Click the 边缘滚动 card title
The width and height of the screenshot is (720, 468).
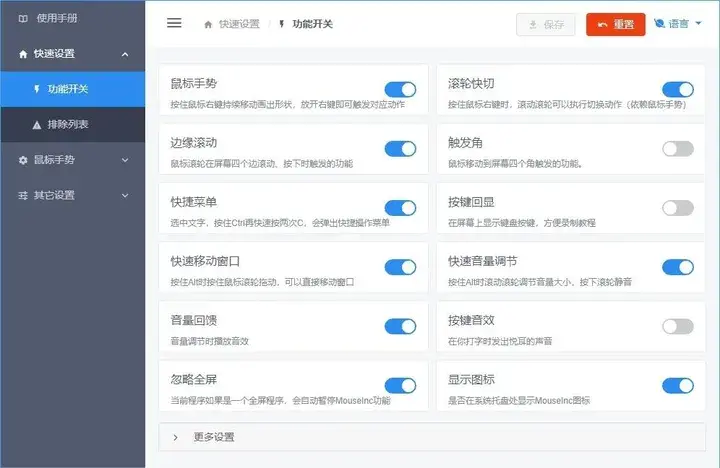pos(193,143)
